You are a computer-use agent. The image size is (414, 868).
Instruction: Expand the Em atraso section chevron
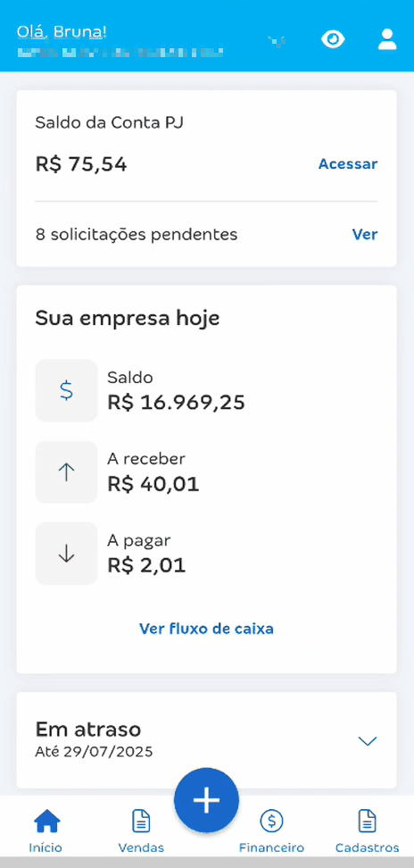pyautogui.click(x=368, y=740)
